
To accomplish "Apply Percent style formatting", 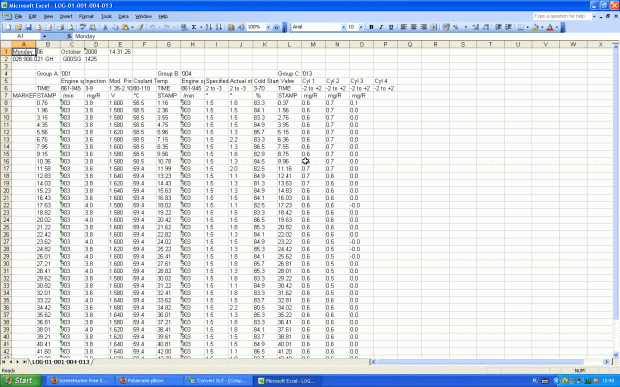I will 456,27.
